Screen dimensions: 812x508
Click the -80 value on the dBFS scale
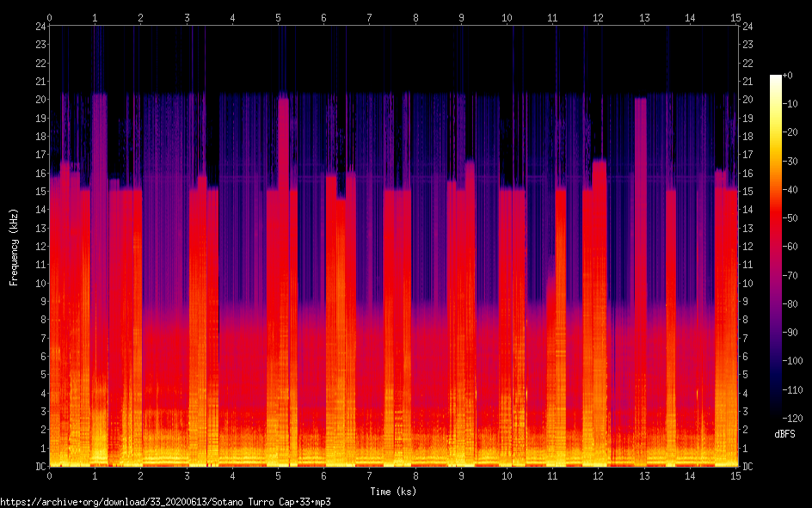click(x=790, y=304)
